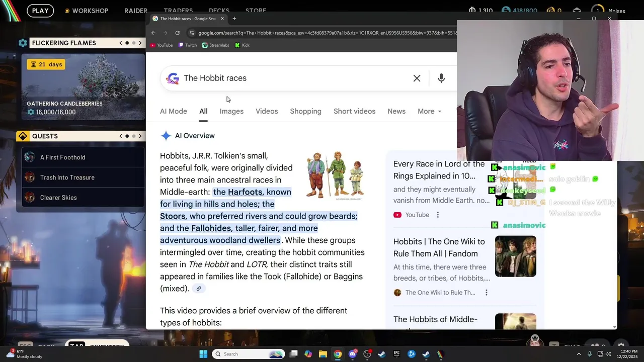Select the All results tab
This screenshot has height=362, width=644.
(x=203, y=111)
